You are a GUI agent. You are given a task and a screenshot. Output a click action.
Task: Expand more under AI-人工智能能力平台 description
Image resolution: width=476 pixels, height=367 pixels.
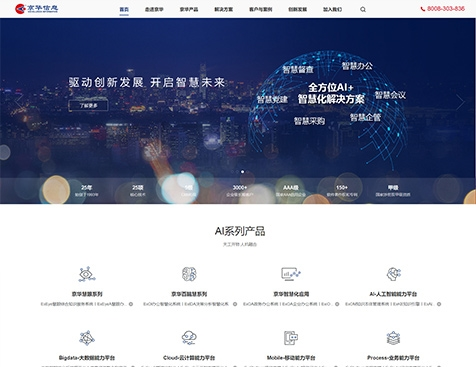tap(439, 304)
